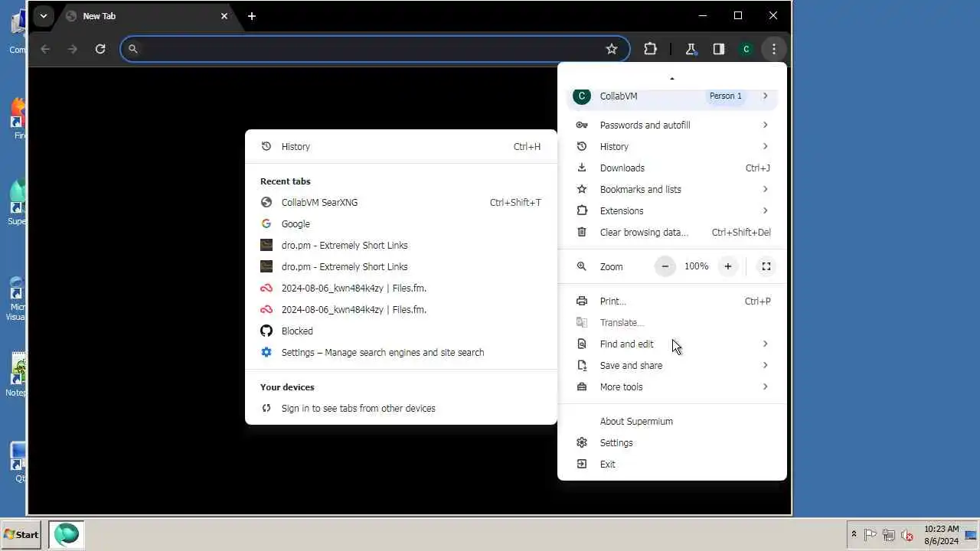Open Chrome Labs flask icon
This screenshot has width=980, height=551.
pos(691,49)
